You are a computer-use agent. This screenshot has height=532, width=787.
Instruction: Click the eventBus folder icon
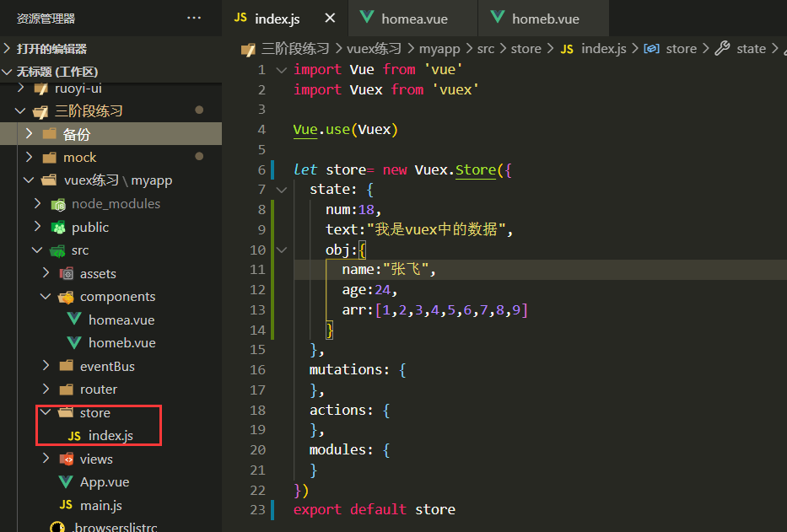(67, 366)
